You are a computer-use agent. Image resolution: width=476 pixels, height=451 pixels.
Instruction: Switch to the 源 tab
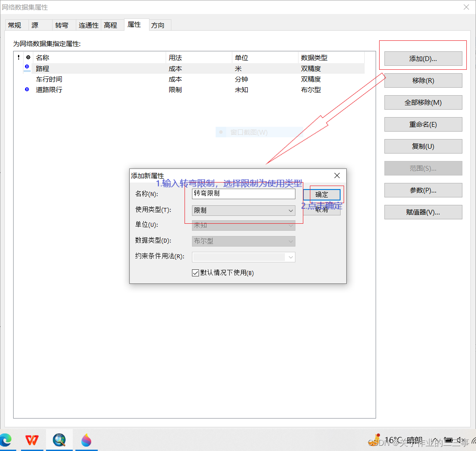coord(40,25)
